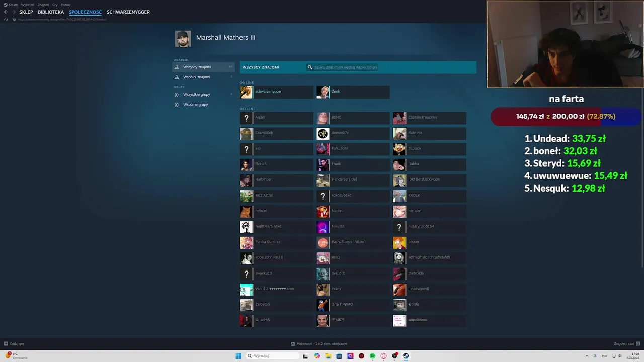
Task: Open KRISEK friend entry
Action: tap(430, 196)
